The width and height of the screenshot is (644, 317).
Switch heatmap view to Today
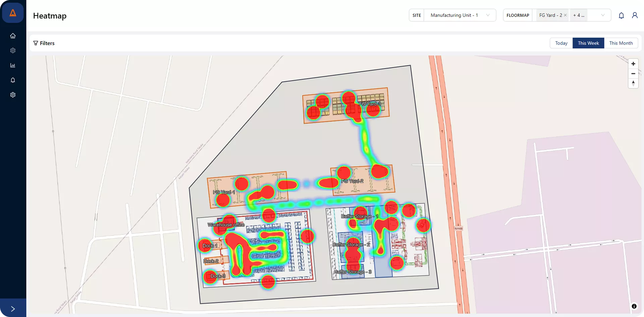tap(561, 43)
